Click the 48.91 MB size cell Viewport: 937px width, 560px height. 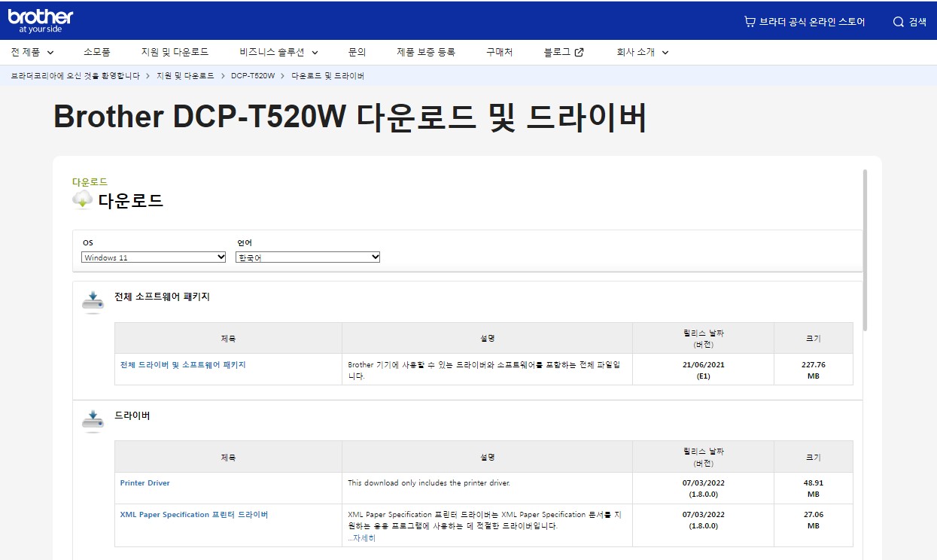814,488
